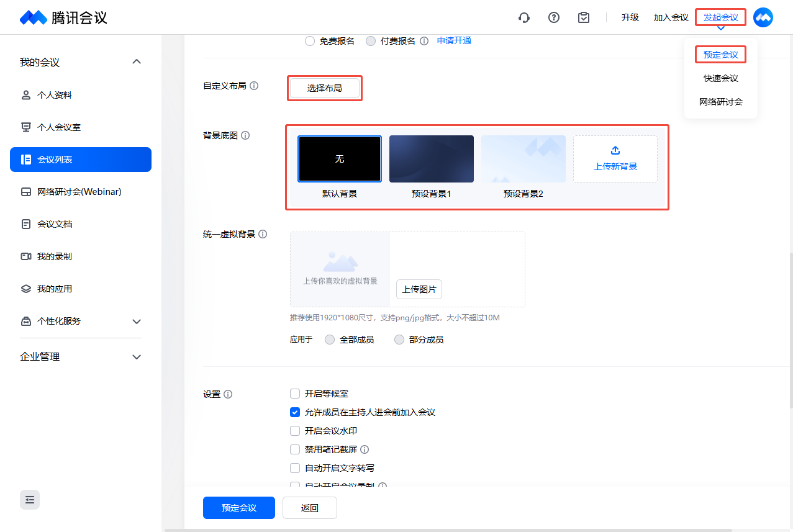Apply virtual background to 全部成员

[x=330, y=340]
